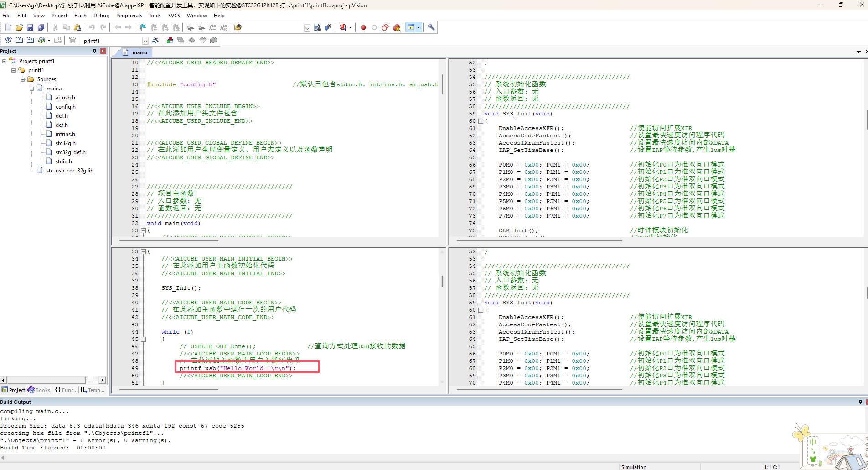Select the main.c editor tab
Screen dimensions: 868x470
(x=137, y=52)
